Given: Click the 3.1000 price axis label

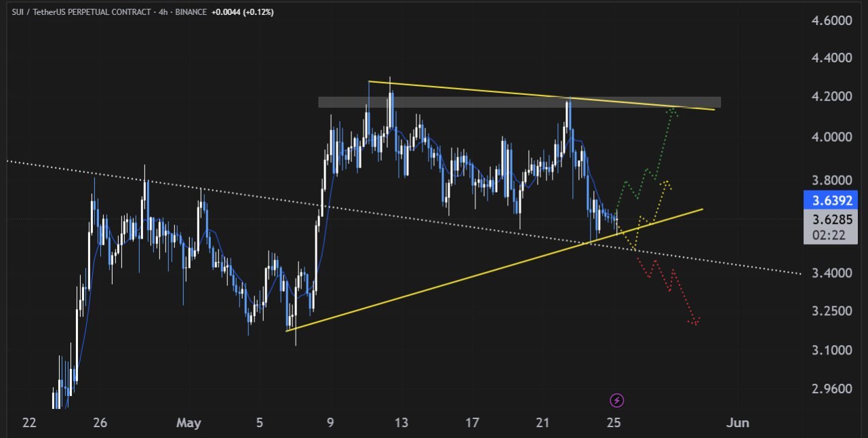Looking at the screenshot, I should (x=831, y=350).
